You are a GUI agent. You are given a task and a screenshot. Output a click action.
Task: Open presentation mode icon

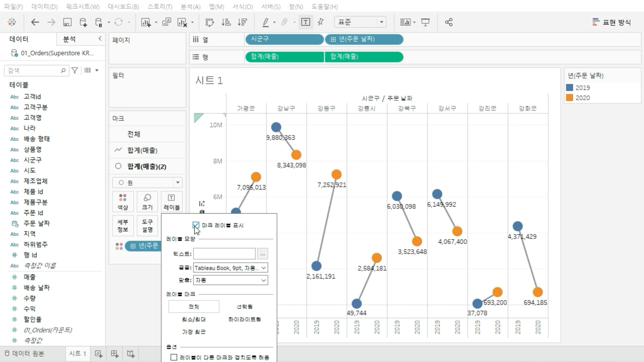pyautogui.click(x=425, y=22)
